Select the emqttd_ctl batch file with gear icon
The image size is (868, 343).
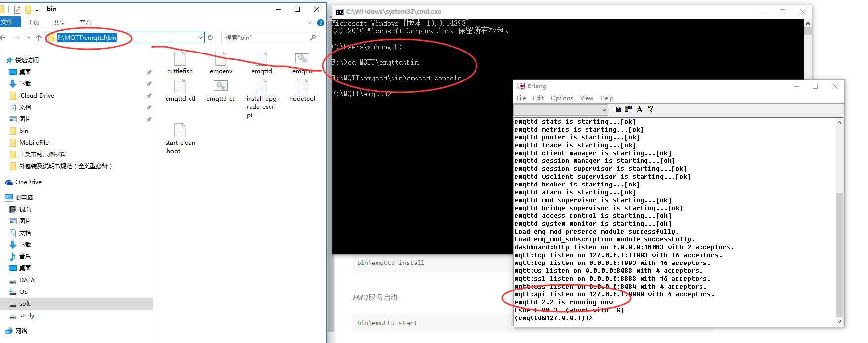click(221, 90)
